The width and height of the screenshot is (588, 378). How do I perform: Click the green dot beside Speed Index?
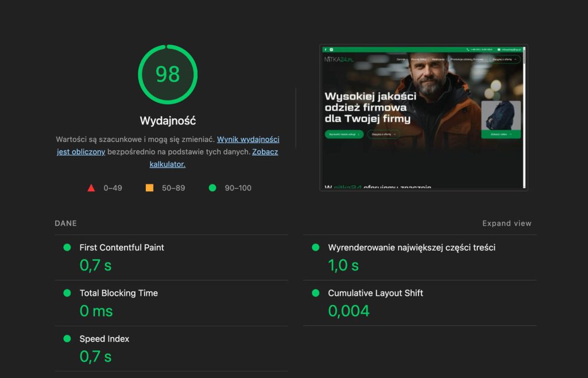tap(67, 339)
